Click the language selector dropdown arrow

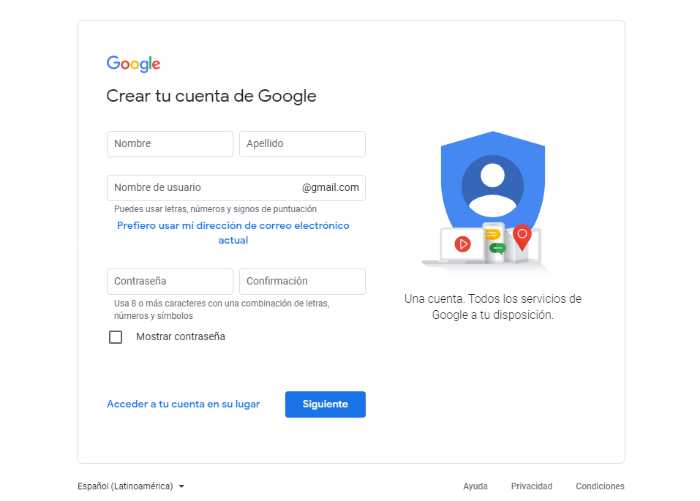[x=181, y=486]
